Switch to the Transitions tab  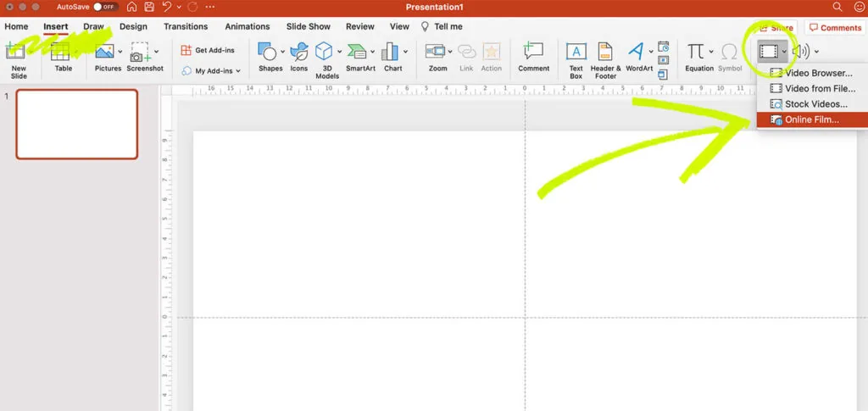click(x=186, y=26)
